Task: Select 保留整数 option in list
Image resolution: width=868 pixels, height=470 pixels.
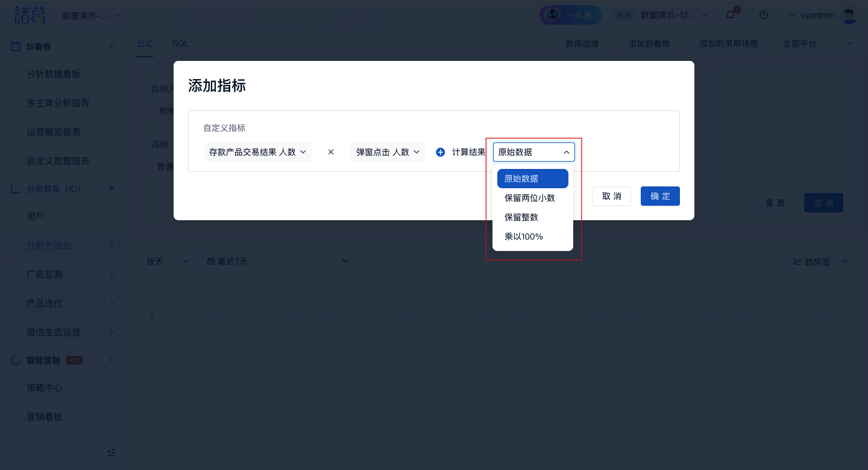Action: [x=521, y=217]
